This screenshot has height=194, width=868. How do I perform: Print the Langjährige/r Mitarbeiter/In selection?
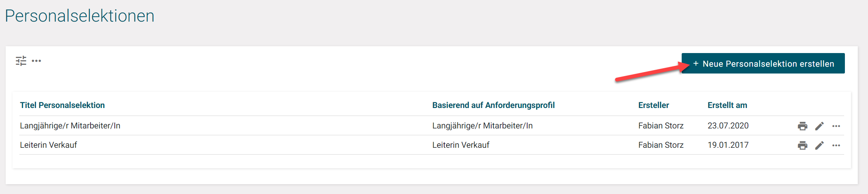[x=802, y=126]
